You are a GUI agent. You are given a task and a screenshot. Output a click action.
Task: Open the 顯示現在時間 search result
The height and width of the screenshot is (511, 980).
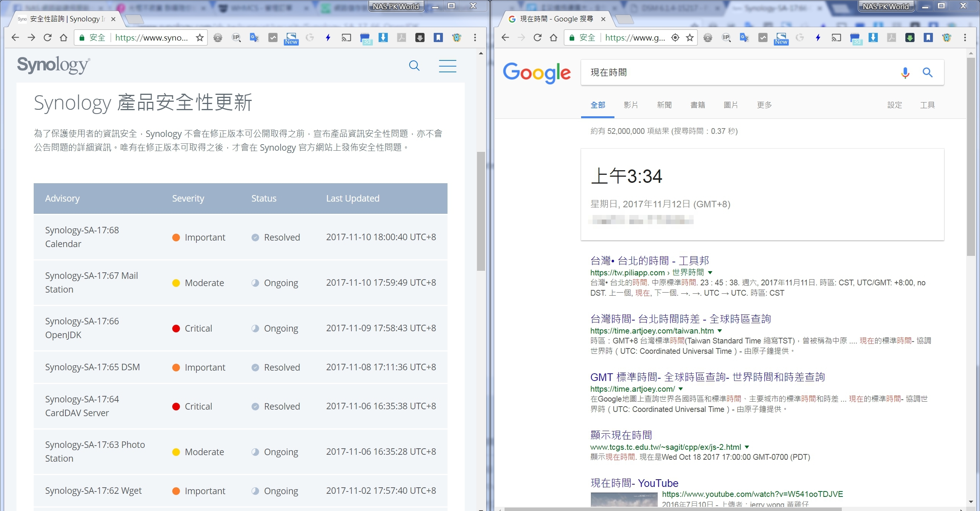(x=621, y=435)
